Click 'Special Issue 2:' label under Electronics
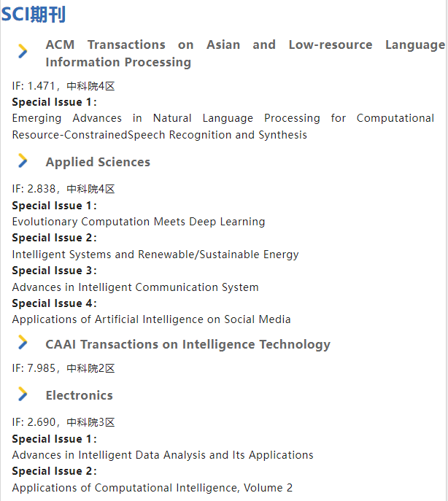This screenshot has height=501, width=448. click(55, 471)
